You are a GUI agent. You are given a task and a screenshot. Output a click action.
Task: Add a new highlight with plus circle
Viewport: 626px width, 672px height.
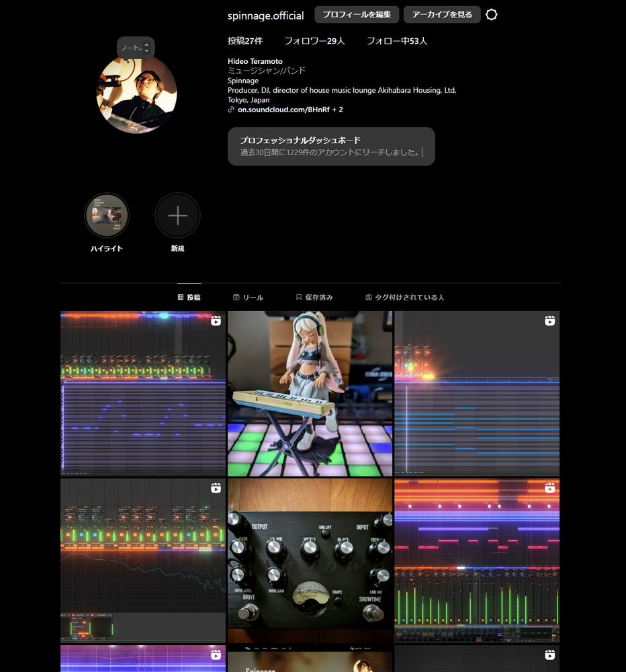177,216
